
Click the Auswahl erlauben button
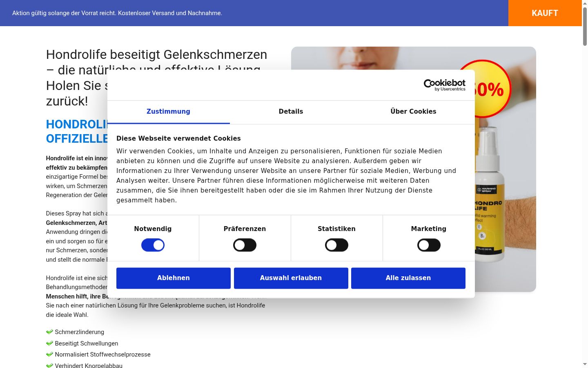pos(291,278)
